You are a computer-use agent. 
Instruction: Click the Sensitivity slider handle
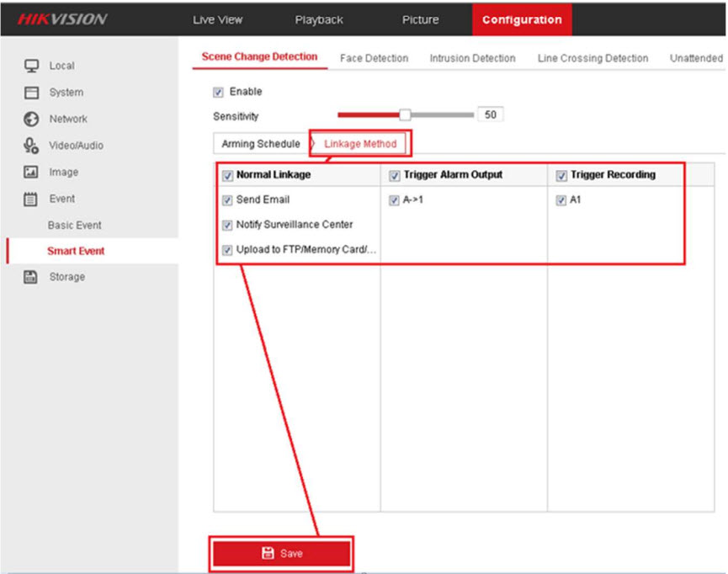pos(405,115)
